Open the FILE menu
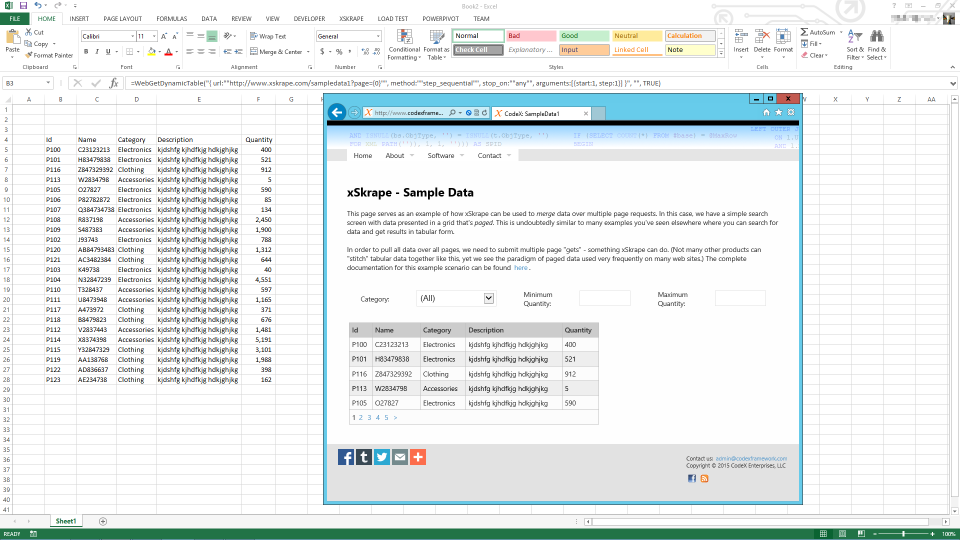The height and width of the screenshot is (540, 960). pos(15,19)
